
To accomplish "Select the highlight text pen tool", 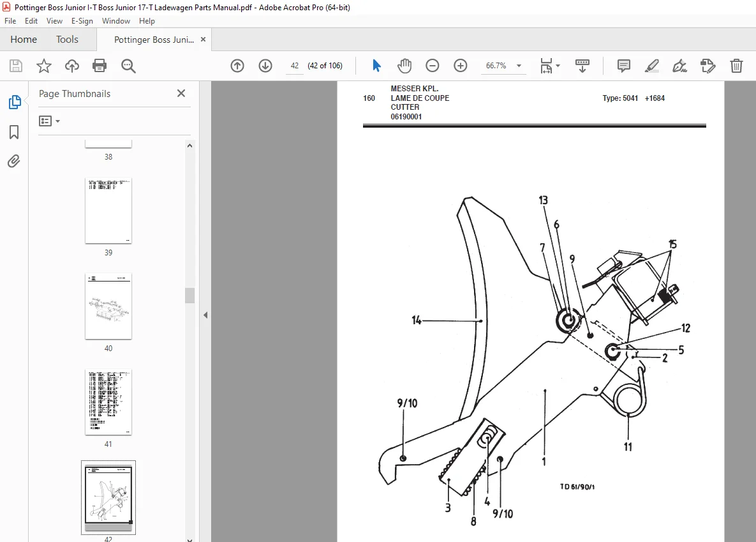I will point(652,66).
